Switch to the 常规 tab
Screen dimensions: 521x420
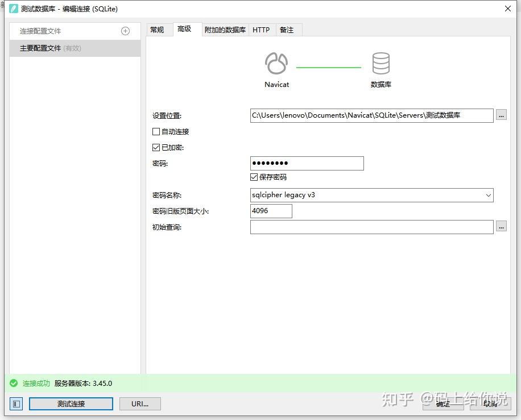(x=159, y=30)
